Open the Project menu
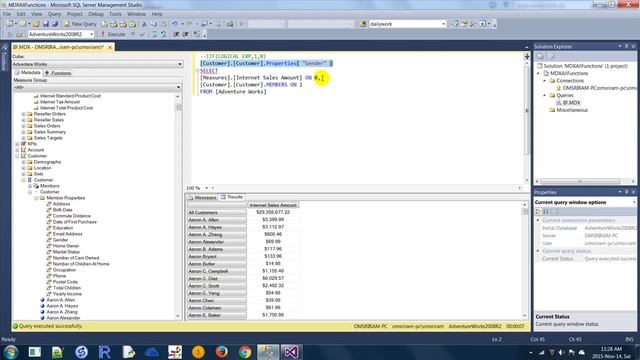 point(75,14)
